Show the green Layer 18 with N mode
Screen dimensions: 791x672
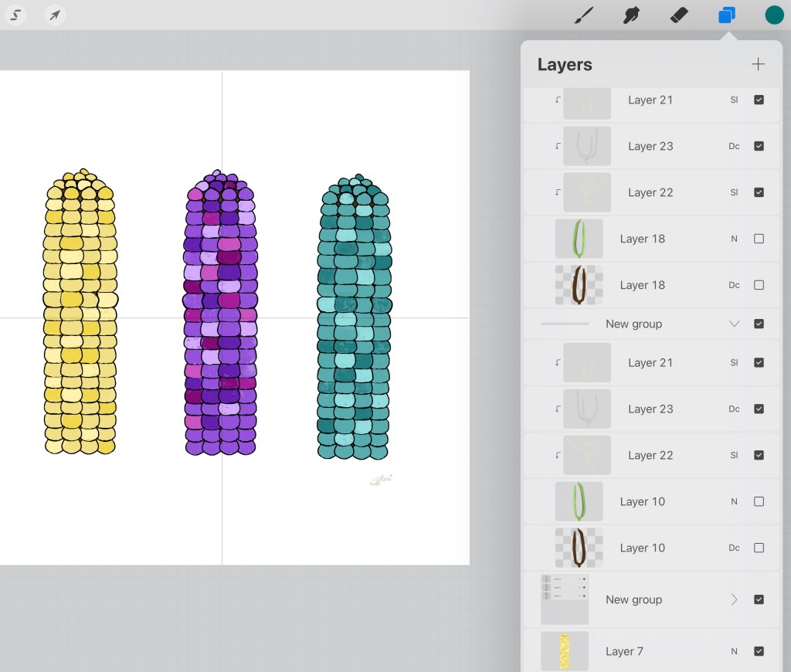coord(759,239)
